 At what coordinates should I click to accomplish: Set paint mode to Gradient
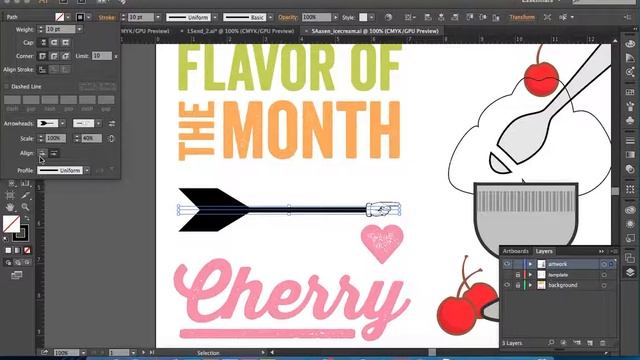click(18, 250)
